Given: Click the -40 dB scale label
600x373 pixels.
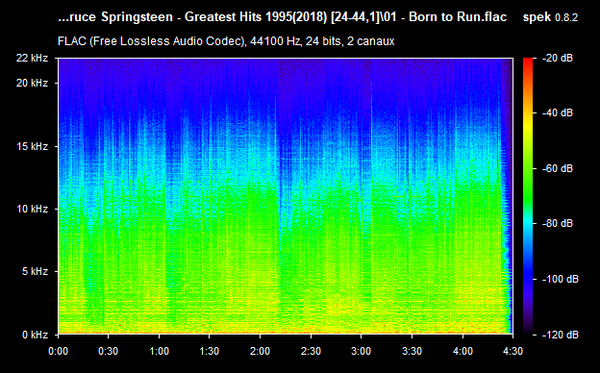Looking at the screenshot, I should point(558,113).
